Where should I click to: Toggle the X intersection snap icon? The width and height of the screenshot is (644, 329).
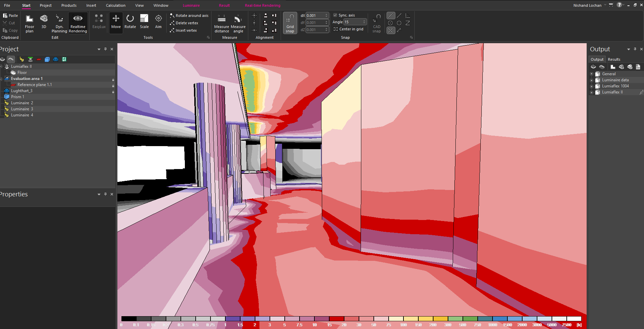point(391,30)
